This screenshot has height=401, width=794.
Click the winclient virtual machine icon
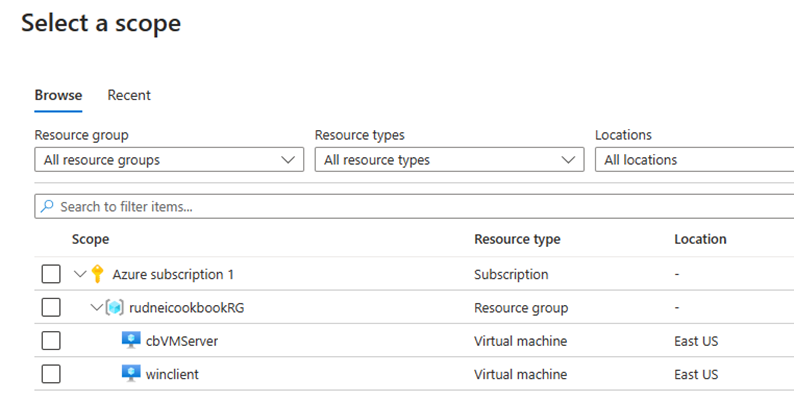click(x=130, y=374)
